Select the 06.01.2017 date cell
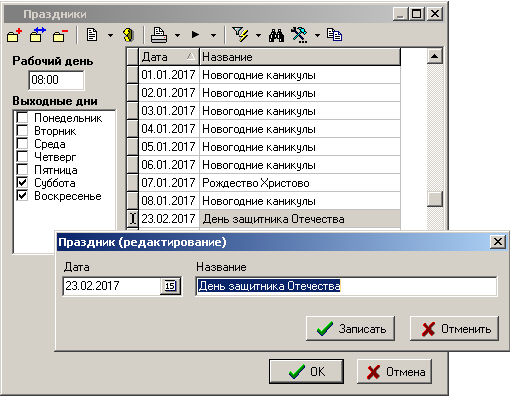The height and width of the screenshot is (396, 510). [x=169, y=165]
